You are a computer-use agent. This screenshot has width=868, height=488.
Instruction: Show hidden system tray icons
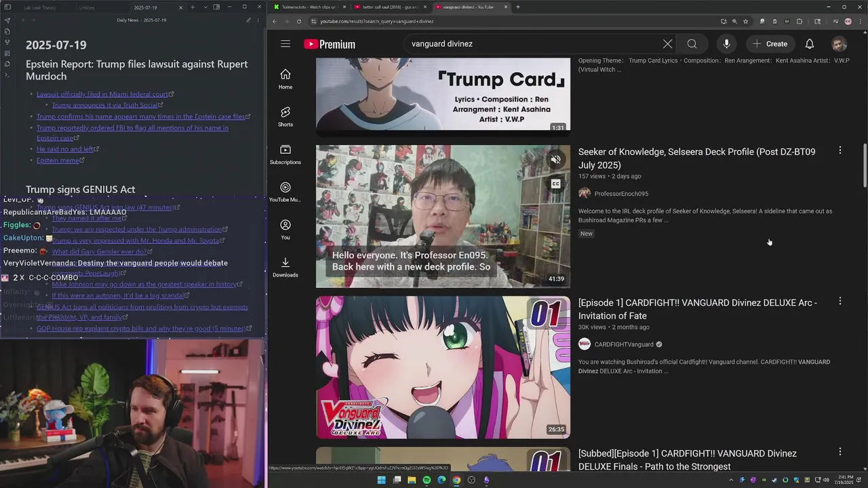[x=731, y=480]
